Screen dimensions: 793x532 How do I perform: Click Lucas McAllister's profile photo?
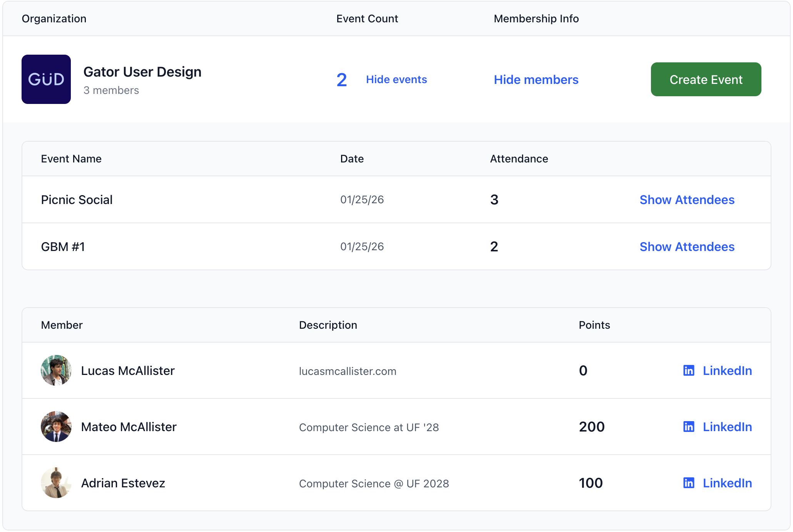click(x=56, y=370)
